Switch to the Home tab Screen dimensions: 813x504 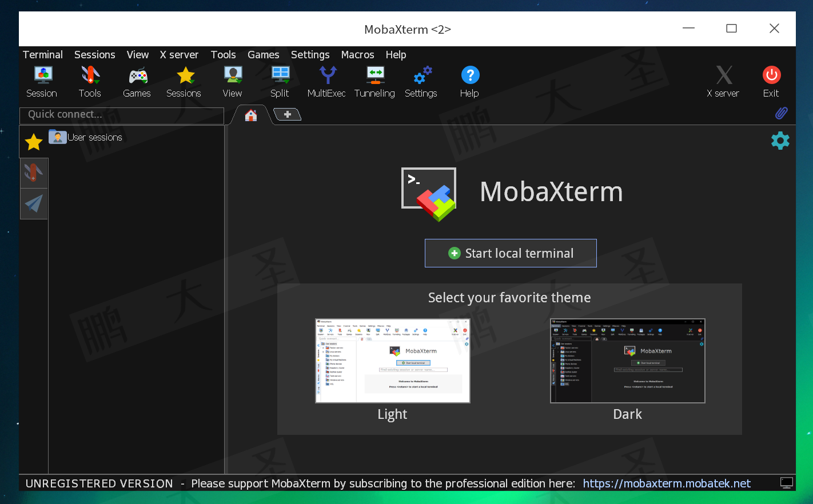coord(250,115)
